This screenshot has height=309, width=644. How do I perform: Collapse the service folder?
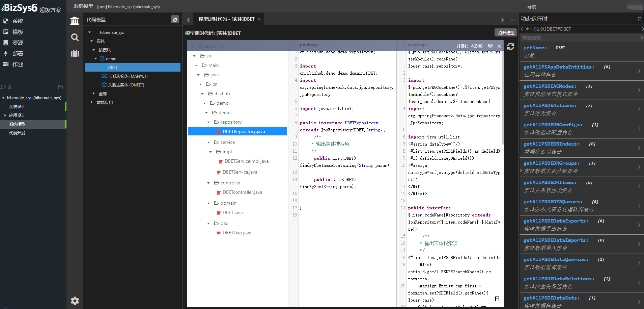(208, 143)
